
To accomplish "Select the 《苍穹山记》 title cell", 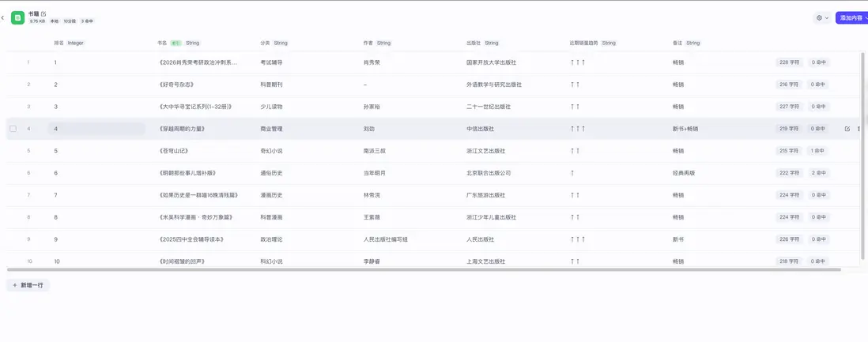I will tap(173, 151).
